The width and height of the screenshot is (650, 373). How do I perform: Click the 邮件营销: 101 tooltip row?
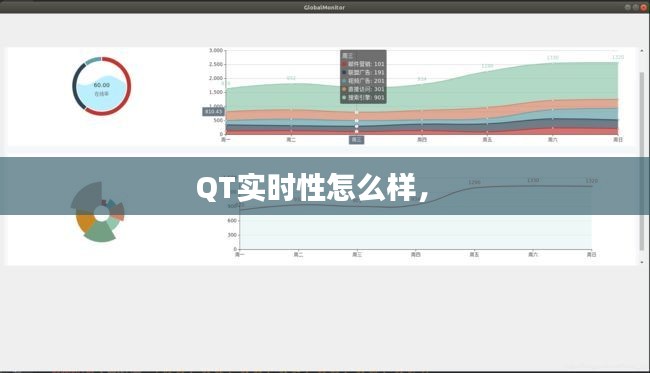click(363, 64)
